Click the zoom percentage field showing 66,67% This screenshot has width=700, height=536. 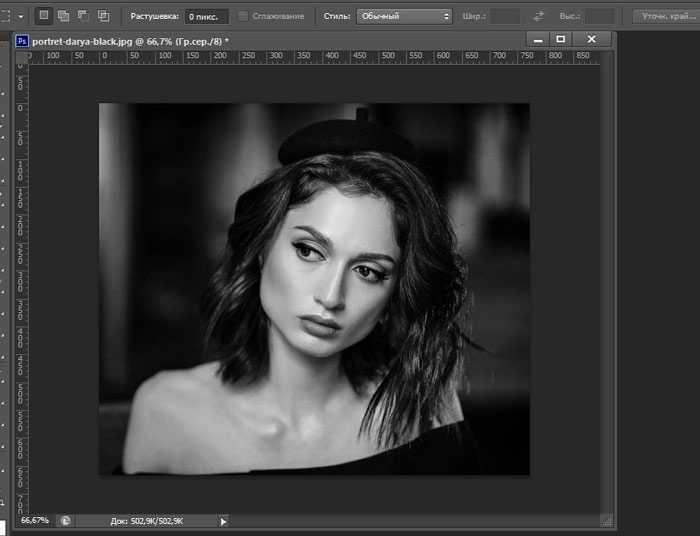coord(35,521)
